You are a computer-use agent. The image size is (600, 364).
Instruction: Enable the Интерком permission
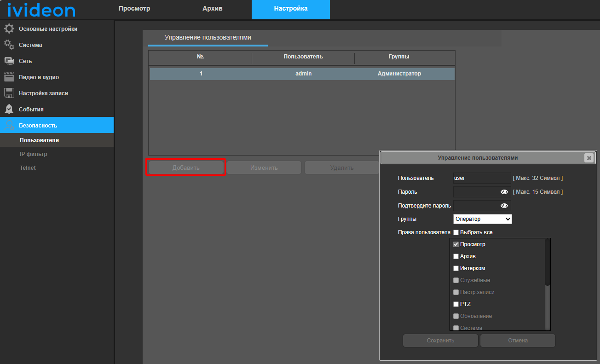click(x=456, y=268)
